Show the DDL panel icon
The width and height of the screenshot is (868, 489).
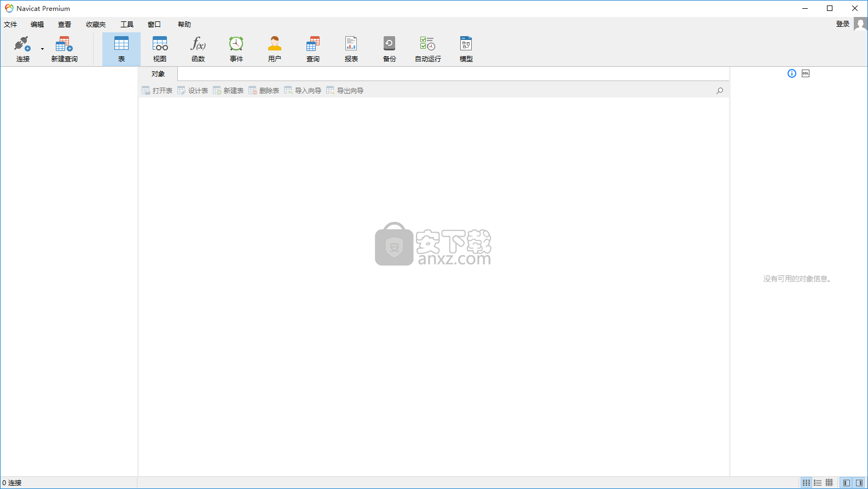point(806,73)
